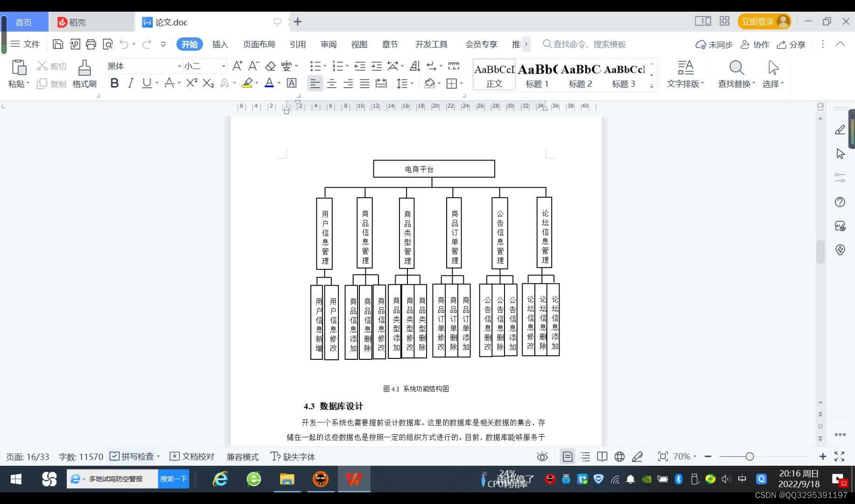Open the zoom percentage dropdown
Screen dimensions: 855x504
[x=685, y=457]
